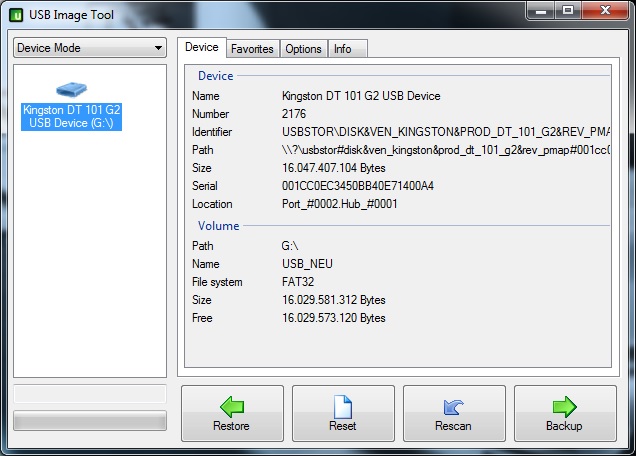Viewport: 636px width, 456px height.
Task: Click the Reset page icon
Action: (x=343, y=407)
